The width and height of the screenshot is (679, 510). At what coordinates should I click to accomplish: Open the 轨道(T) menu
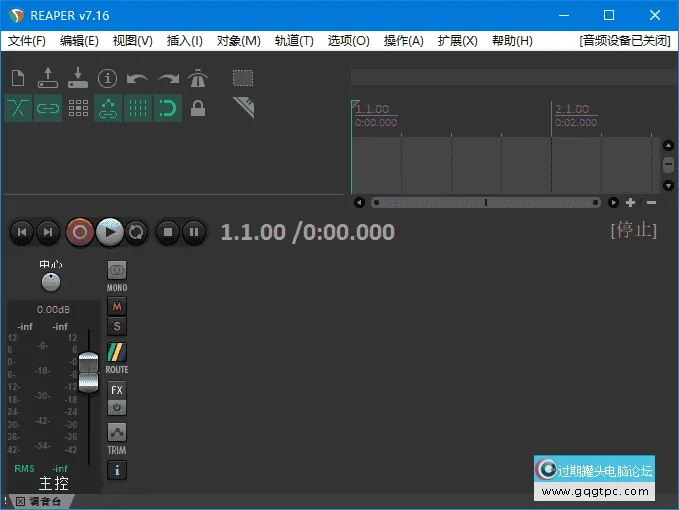(293, 41)
